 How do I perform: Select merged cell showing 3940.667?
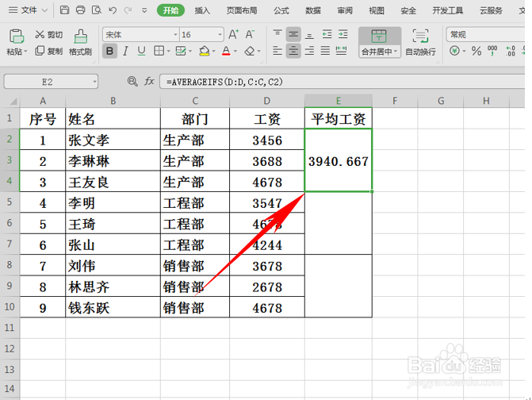339,160
